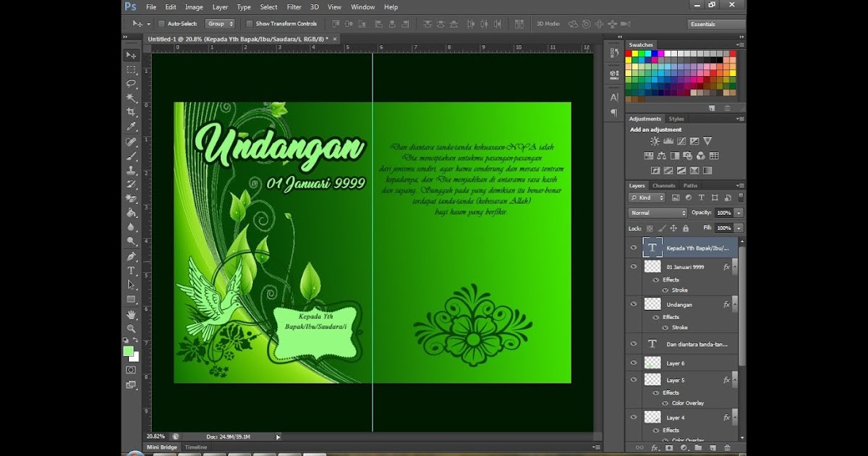Open the File menu
868x456 pixels.
[151, 7]
